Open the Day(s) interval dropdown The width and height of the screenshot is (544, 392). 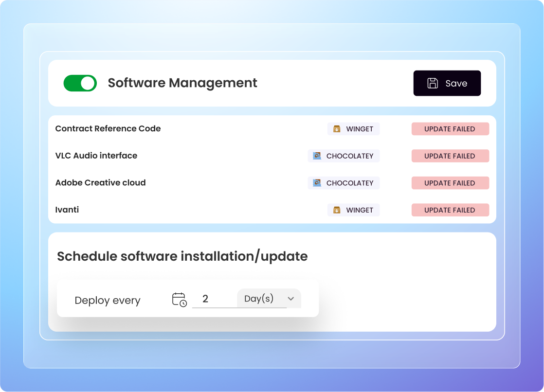[269, 299]
